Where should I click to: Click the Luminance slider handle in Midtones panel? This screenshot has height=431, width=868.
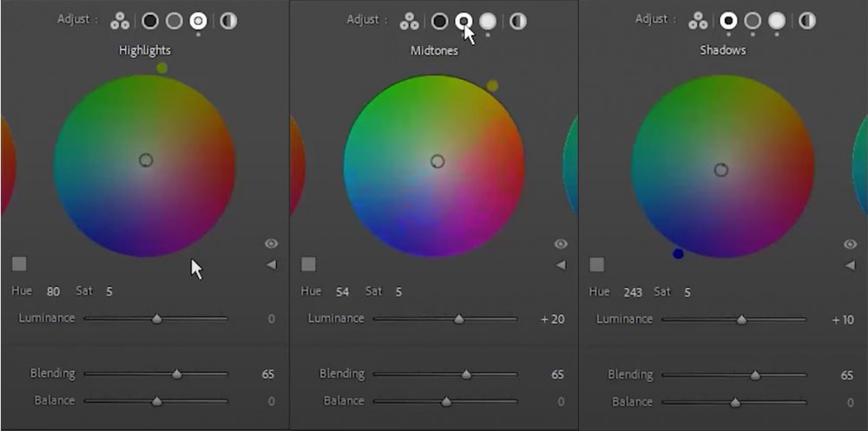click(x=459, y=319)
